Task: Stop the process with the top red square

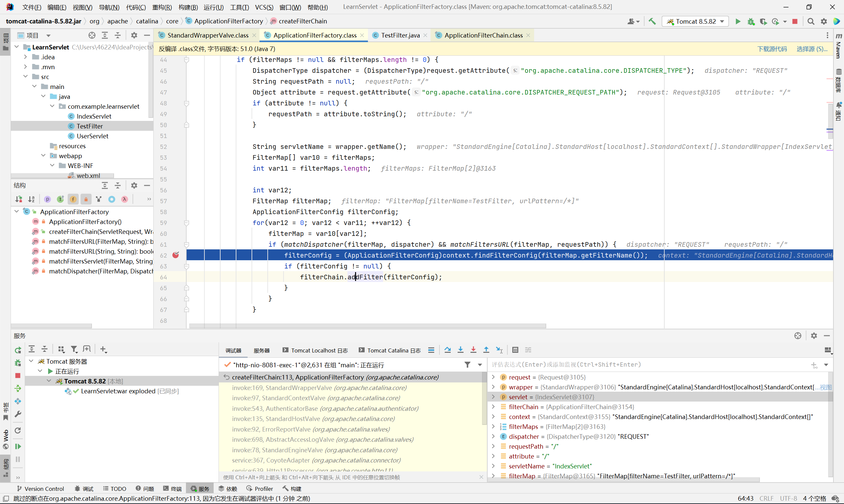Action: (x=795, y=21)
